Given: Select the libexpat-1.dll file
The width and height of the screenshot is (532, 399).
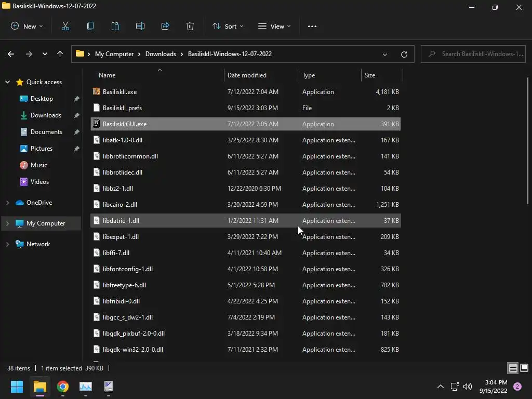Looking at the screenshot, I should pos(246,236).
